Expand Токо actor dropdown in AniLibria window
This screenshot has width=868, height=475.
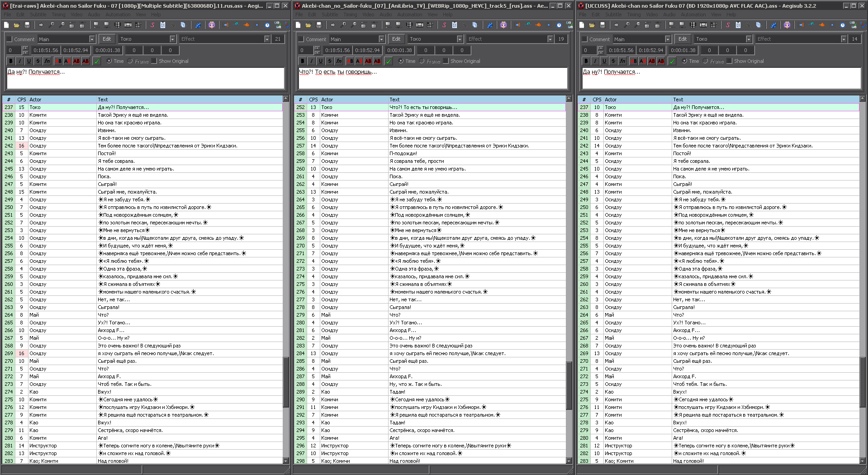(x=460, y=39)
